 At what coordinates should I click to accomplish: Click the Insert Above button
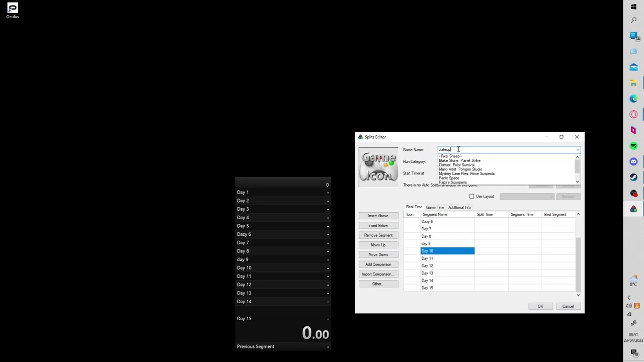378,216
